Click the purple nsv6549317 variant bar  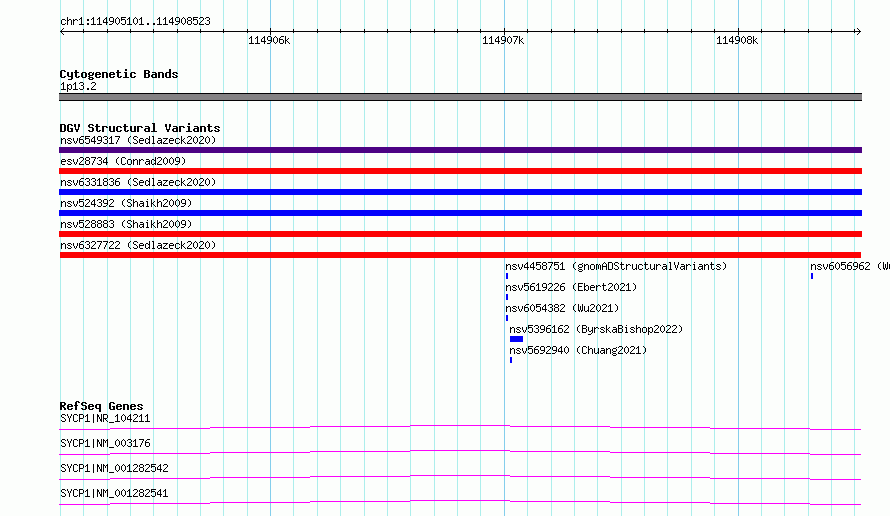click(460, 150)
